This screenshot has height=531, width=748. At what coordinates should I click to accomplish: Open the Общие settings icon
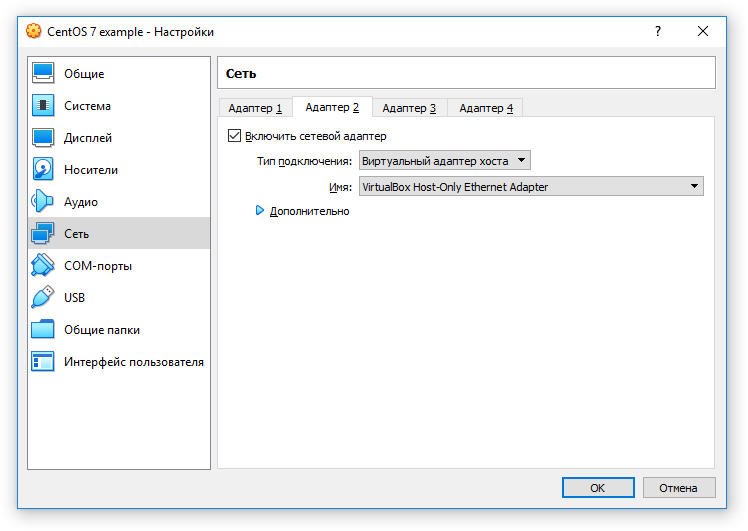[x=43, y=73]
